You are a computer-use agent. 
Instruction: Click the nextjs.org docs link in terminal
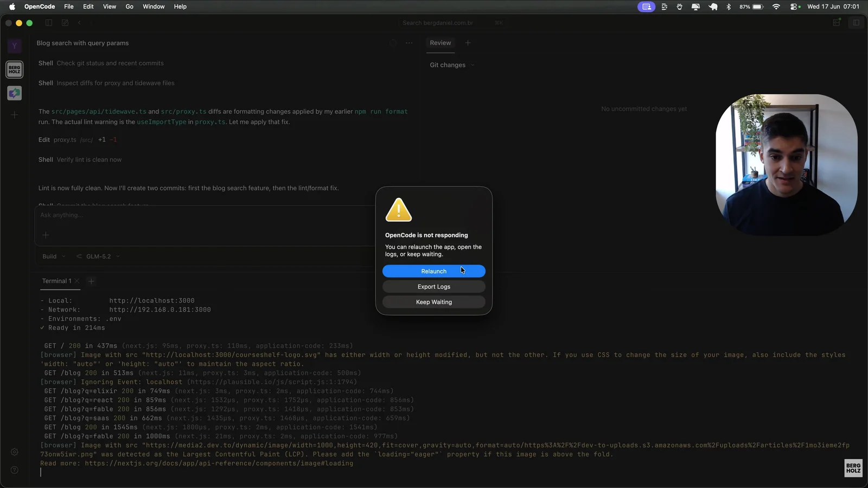[x=219, y=463]
